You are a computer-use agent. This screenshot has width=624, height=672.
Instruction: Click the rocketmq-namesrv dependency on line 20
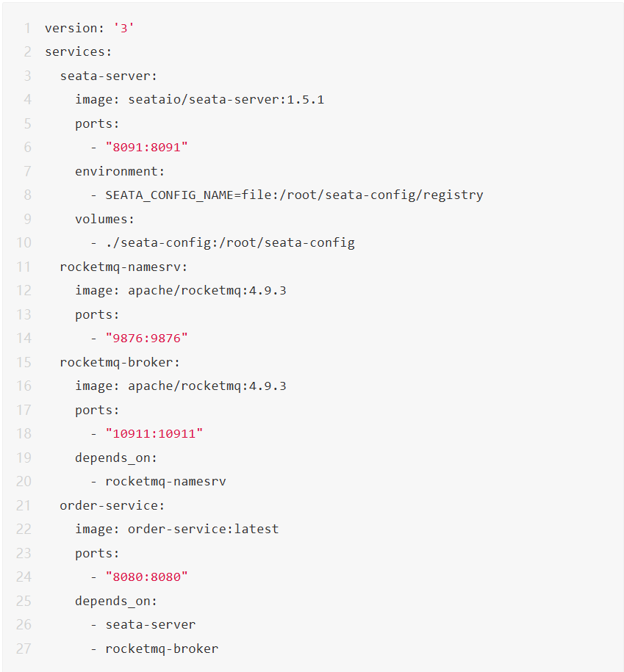[165, 481]
